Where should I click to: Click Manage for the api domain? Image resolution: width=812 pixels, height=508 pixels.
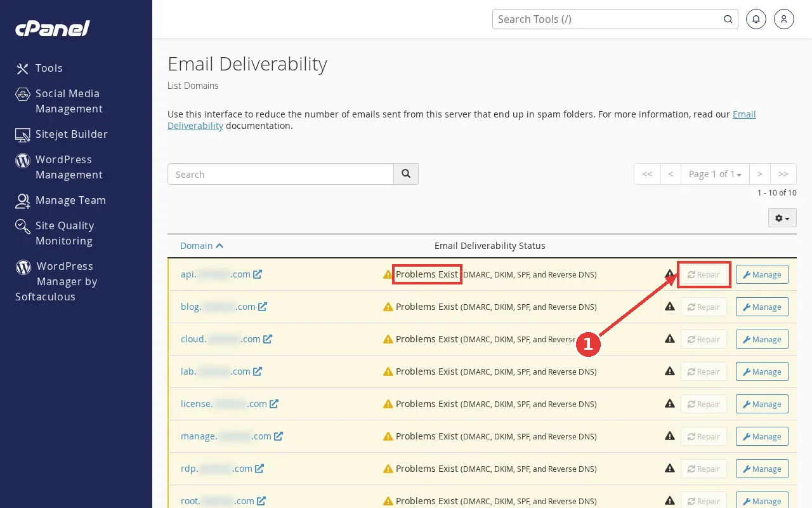[762, 274]
